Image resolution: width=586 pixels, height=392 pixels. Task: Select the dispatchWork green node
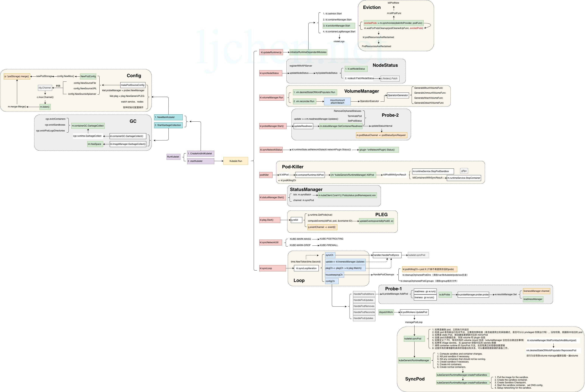tap(386, 312)
